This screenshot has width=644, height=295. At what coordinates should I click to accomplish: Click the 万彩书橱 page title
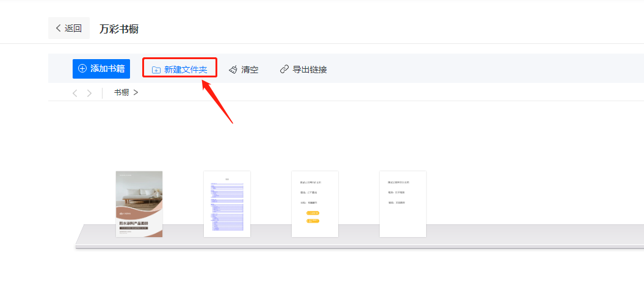(119, 29)
